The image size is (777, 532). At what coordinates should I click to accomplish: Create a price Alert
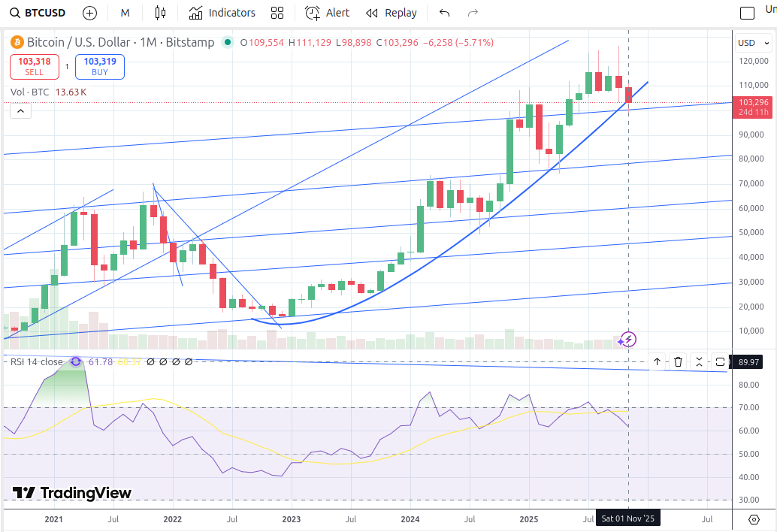coord(327,13)
